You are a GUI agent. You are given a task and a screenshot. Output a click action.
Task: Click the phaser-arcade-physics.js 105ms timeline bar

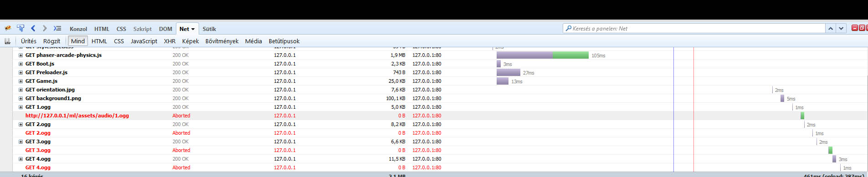(x=543, y=55)
